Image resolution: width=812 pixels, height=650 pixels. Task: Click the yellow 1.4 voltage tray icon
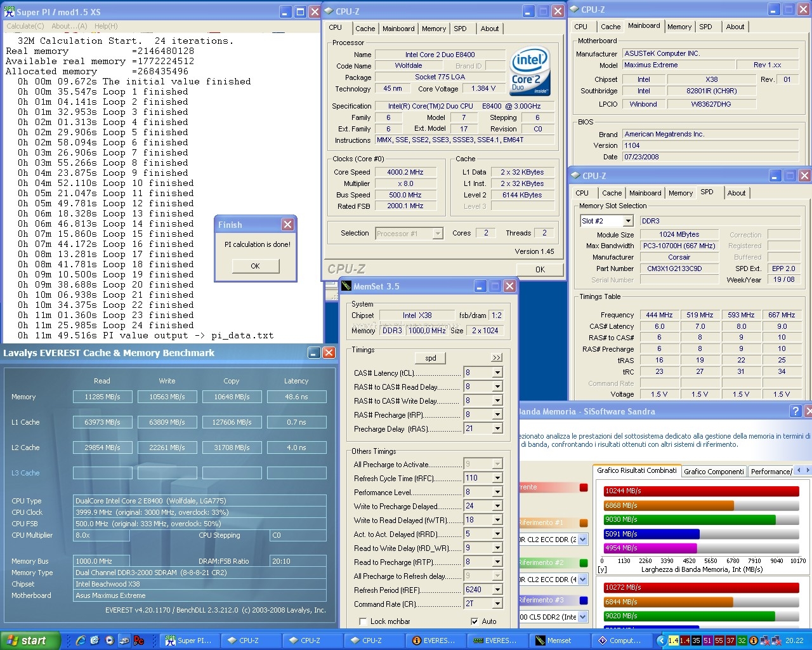coord(674,640)
